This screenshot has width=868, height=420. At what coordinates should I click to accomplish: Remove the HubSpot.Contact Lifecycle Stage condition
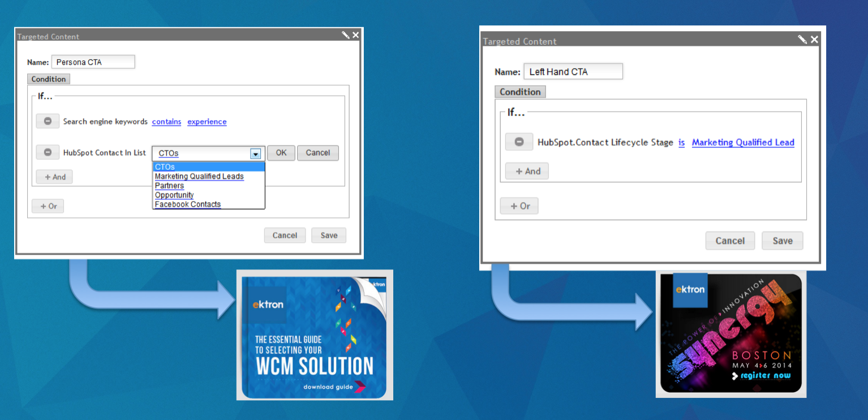click(x=519, y=142)
